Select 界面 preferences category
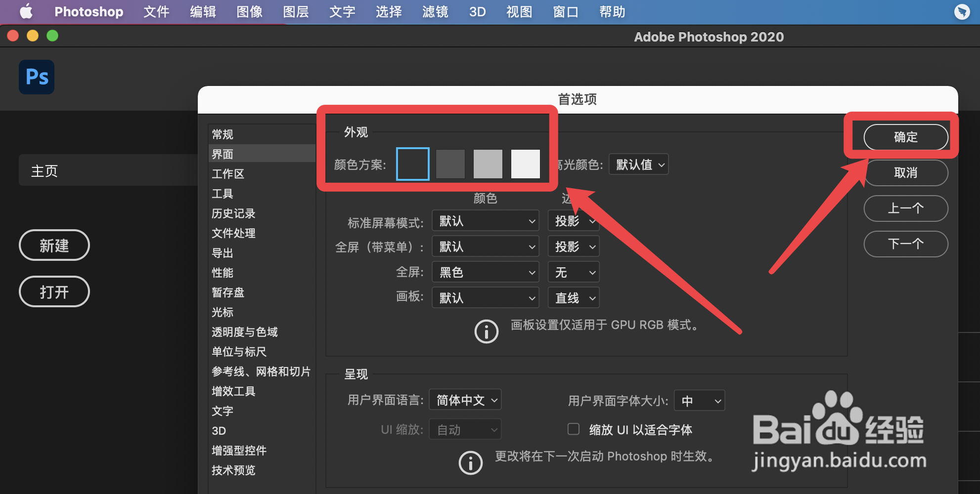The width and height of the screenshot is (980, 494). [262, 154]
